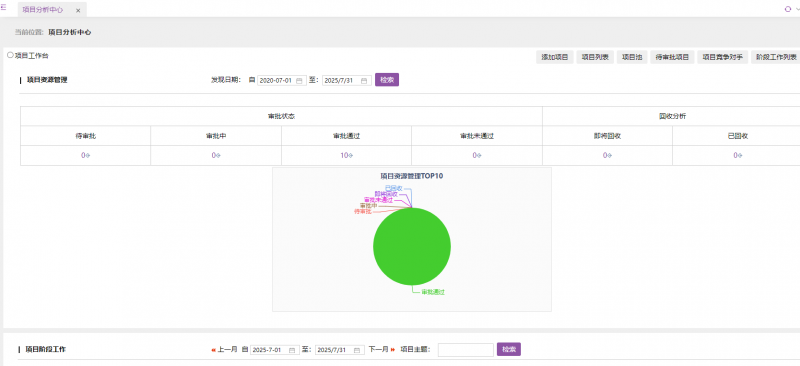
Task: Open 阶段工作列表
Action: pos(776,57)
